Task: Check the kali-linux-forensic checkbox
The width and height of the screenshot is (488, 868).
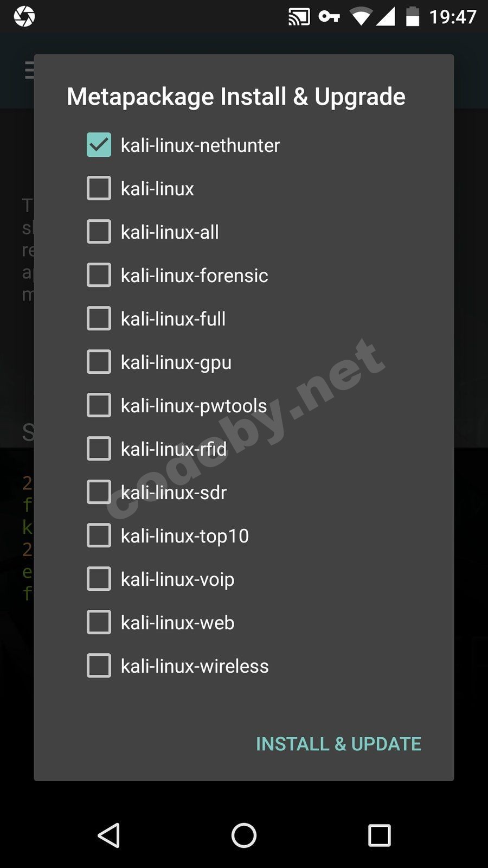Action: pyautogui.click(x=99, y=275)
